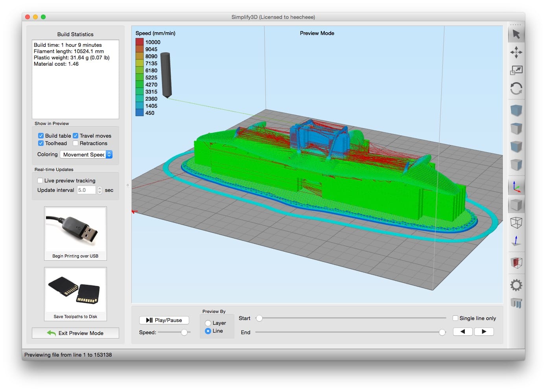Screen dimensions: 547x392
Task: Select the Layer preview radio button
Action: [x=208, y=323]
